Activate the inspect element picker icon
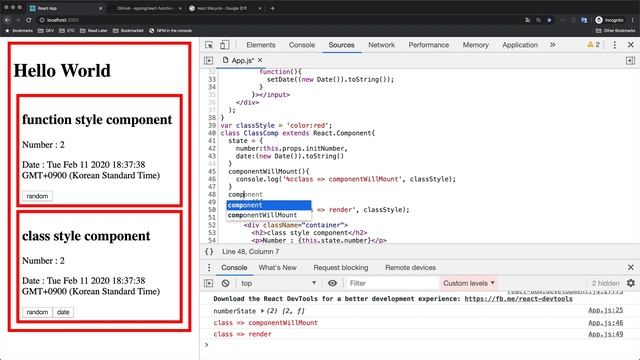Image resolution: width=640 pixels, height=360 pixels. tap(209, 45)
